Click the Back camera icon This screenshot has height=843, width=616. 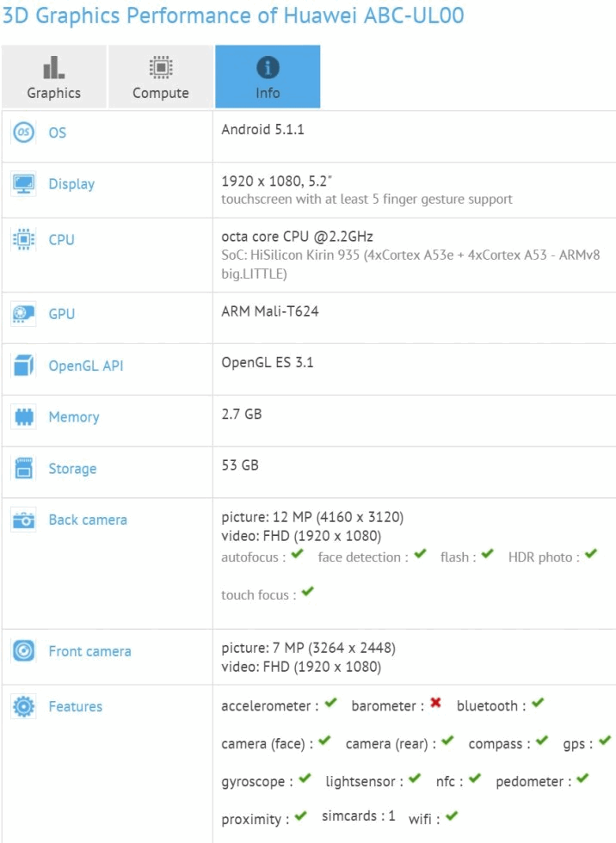click(x=23, y=520)
